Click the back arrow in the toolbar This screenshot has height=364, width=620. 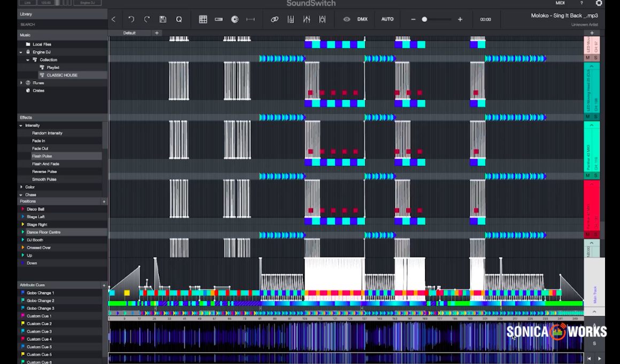click(x=113, y=19)
